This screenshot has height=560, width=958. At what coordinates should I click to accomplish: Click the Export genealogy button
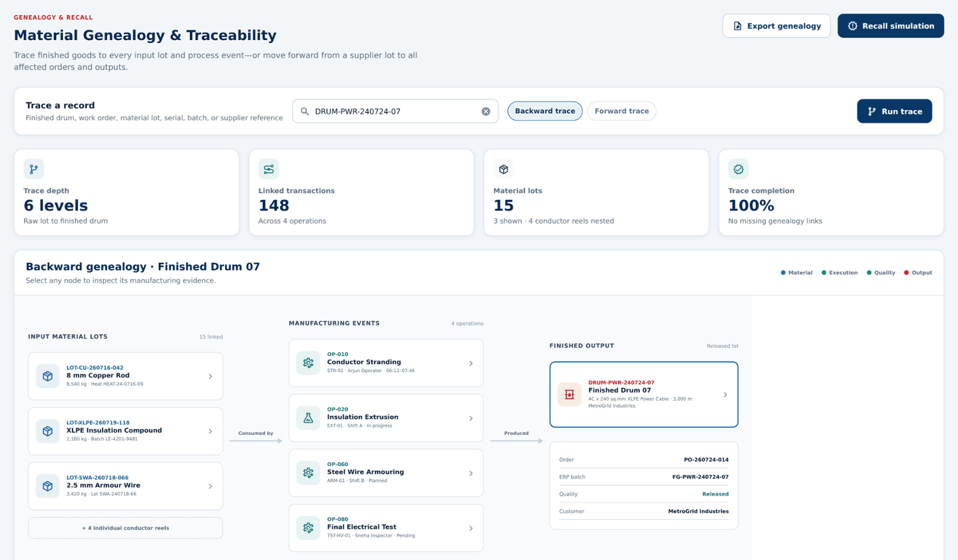(x=776, y=26)
